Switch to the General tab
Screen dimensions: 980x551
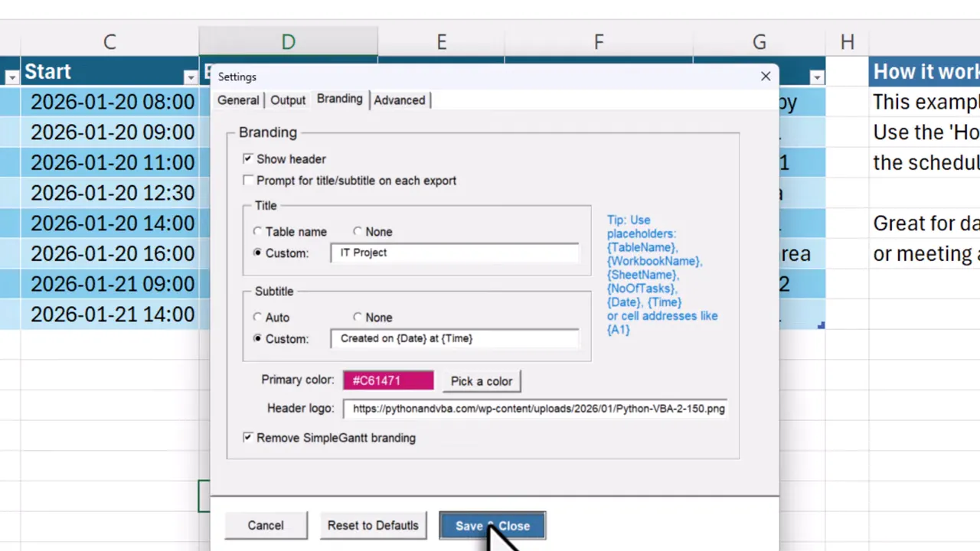(x=238, y=99)
